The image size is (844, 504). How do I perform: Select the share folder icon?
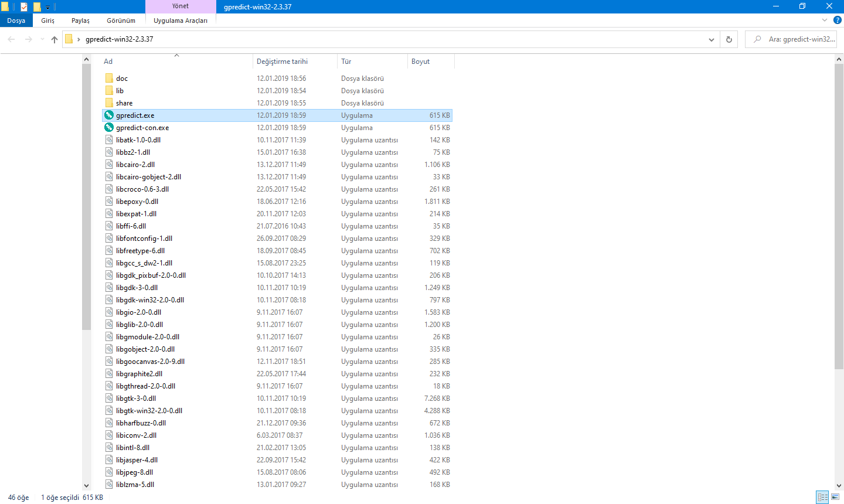(x=109, y=103)
